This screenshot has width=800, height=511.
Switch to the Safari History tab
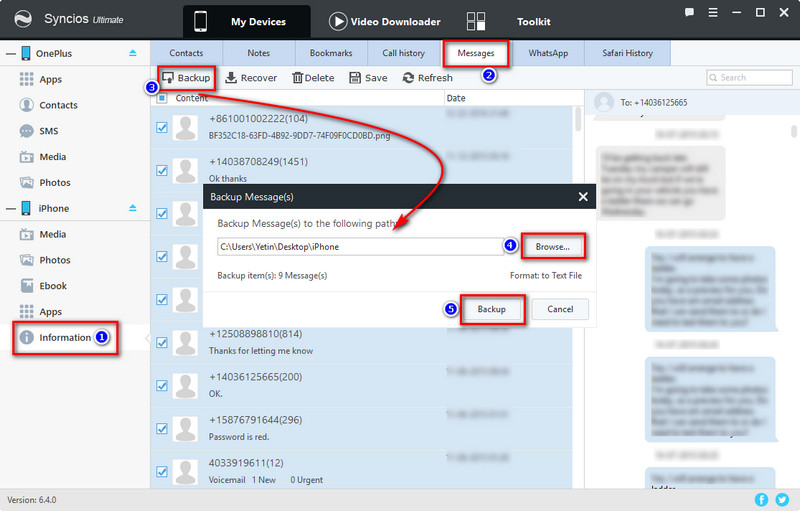click(x=628, y=53)
